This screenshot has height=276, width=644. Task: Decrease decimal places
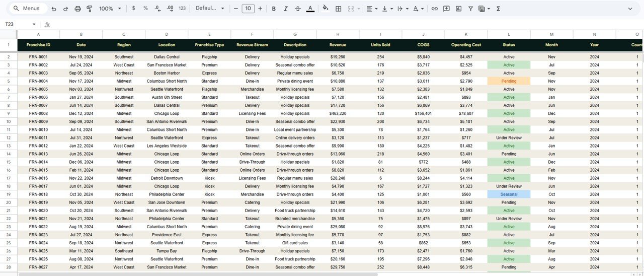(157, 9)
